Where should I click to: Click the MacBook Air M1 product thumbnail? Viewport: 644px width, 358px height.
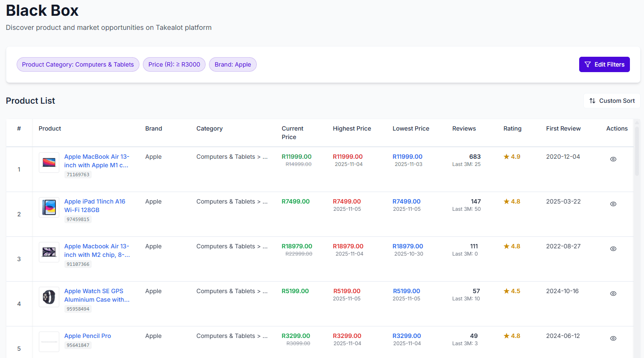tap(49, 163)
